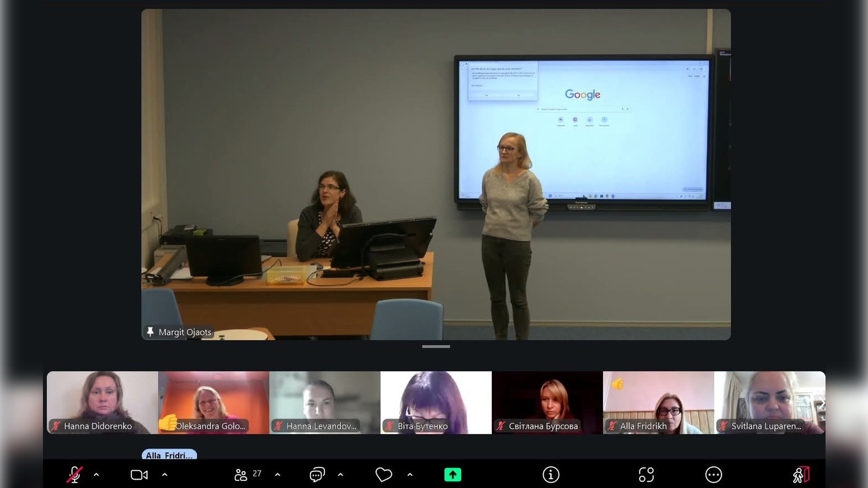Toggle the camera on
The height and width of the screenshot is (488, 868).
(x=139, y=475)
